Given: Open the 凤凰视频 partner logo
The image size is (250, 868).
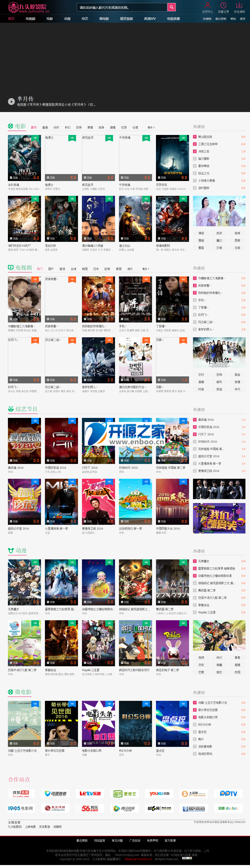Looking at the screenshot, I should click(56, 808).
